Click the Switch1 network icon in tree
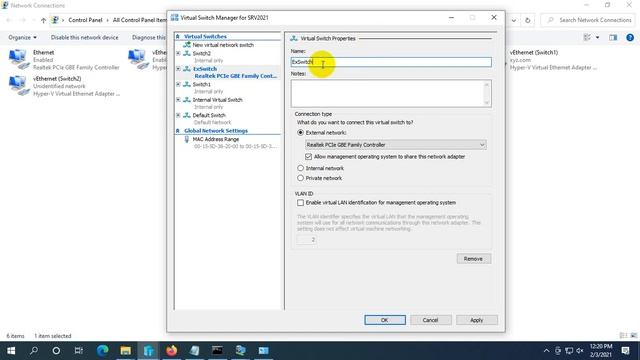This screenshot has height=360, width=640. (187, 84)
